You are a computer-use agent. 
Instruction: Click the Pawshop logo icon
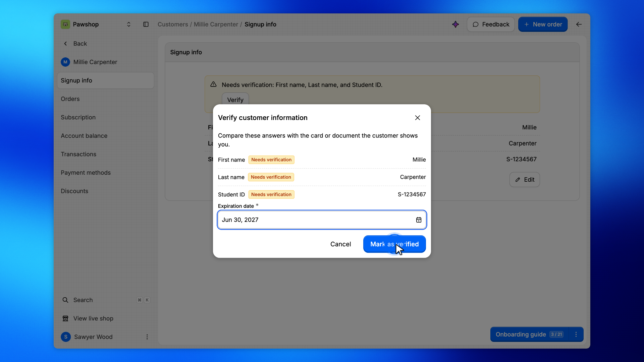pyautogui.click(x=65, y=24)
